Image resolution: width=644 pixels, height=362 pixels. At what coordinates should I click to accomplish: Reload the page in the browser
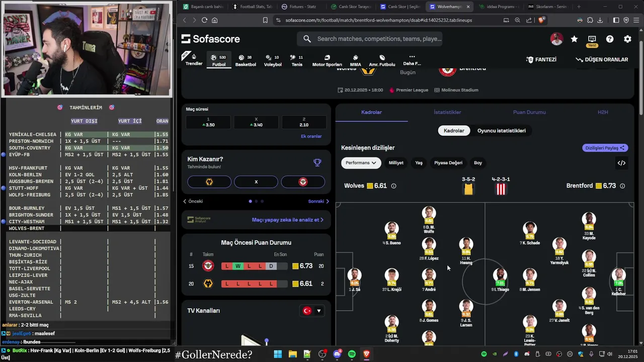(204, 20)
